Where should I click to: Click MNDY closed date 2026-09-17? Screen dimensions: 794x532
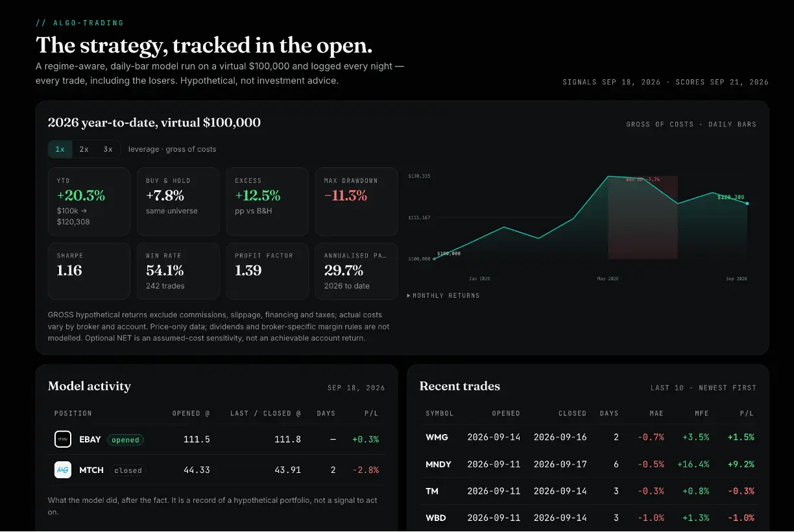560,465
